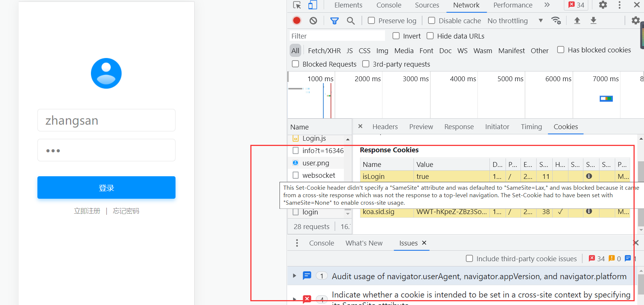This screenshot has height=305, width=644.
Task: Click the 立即注册 register link
Action: pos(87,211)
